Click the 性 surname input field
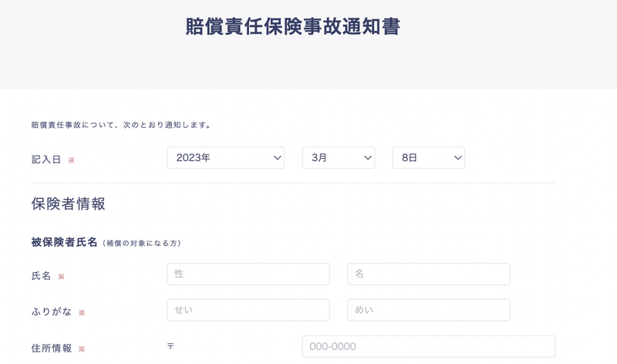Viewport: 617px width, 364px height. tap(248, 274)
